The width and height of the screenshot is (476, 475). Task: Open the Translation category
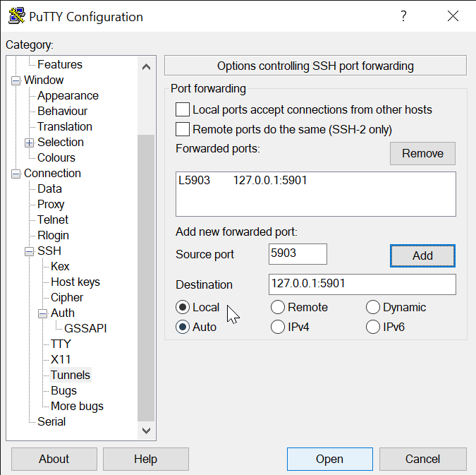tap(65, 127)
